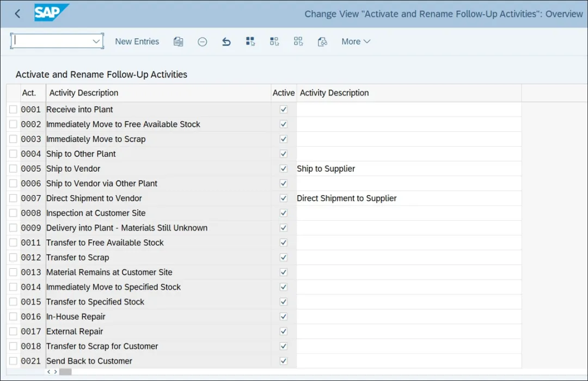Image resolution: width=588 pixels, height=381 pixels.
Task: Click the Select All icon
Action: pos(250,41)
